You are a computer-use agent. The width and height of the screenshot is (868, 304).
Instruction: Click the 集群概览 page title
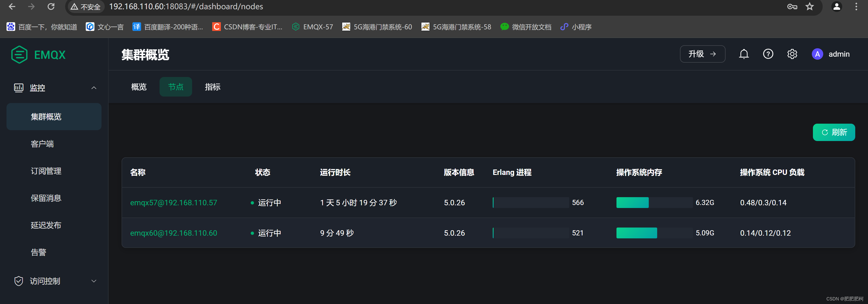tap(145, 55)
